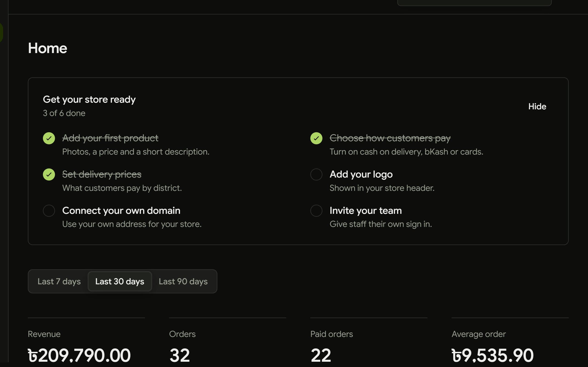Open 'Add your logo' step
588x367 pixels.
(x=361, y=174)
